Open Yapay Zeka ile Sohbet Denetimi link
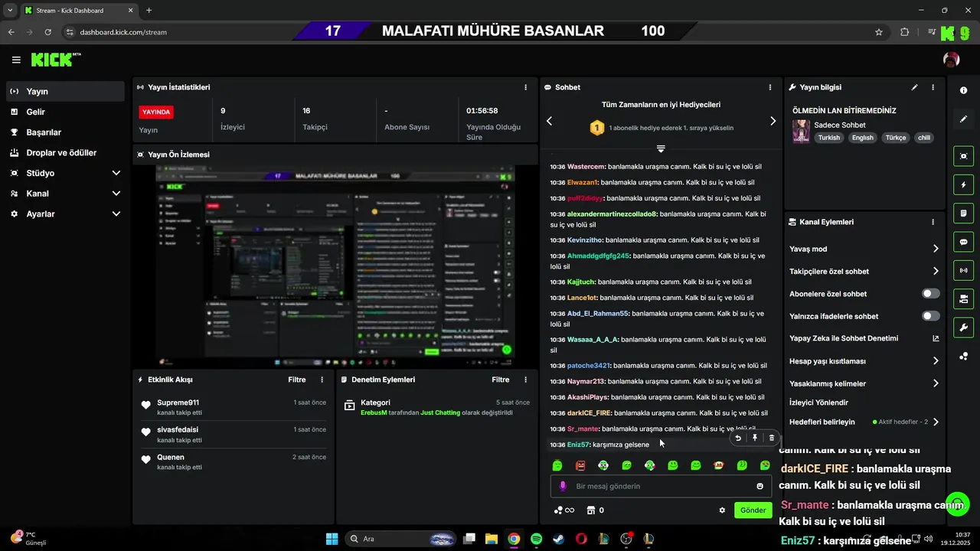This screenshot has width=980, height=551. [x=864, y=338]
